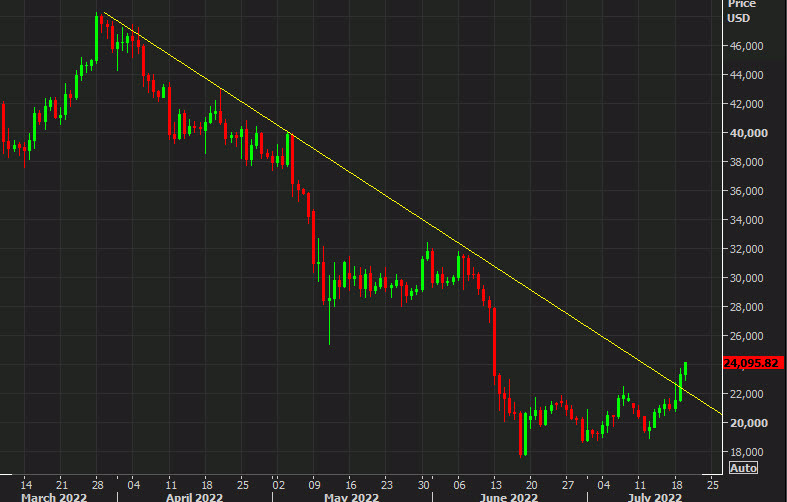
Task: Click the 40,000 bold price axis label
Action: pyautogui.click(x=747, y=133)
